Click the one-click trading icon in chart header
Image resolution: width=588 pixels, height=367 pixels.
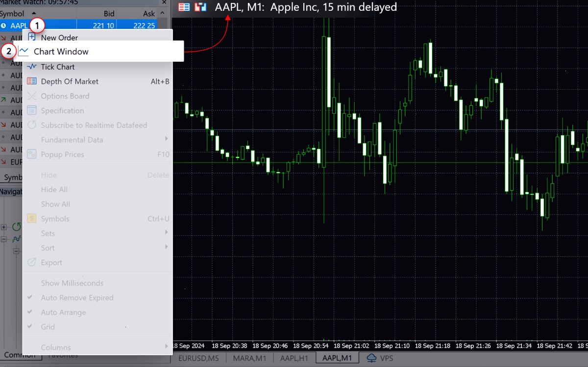(x=200, y=7)
